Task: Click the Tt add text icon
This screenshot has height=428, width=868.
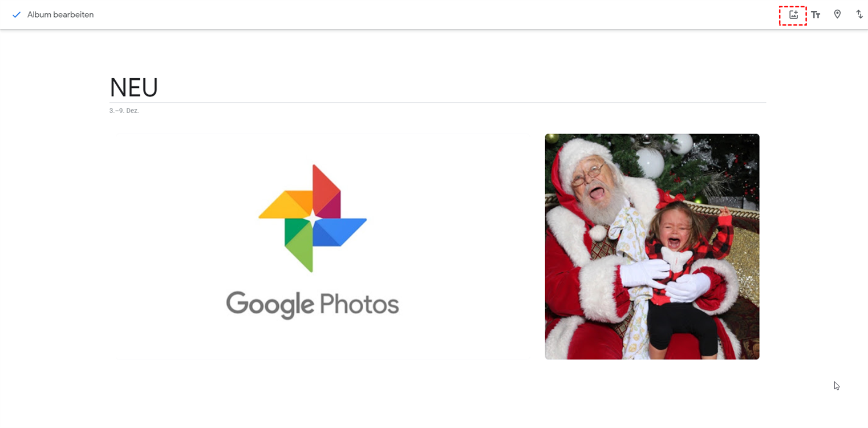Action: pyautogui.click(x=816, y=15)
